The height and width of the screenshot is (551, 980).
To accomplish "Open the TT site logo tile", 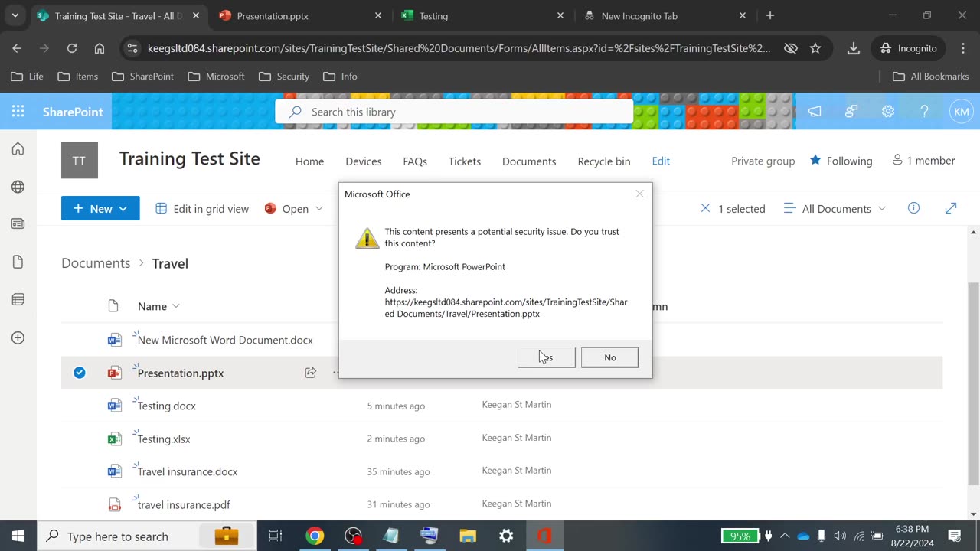I will 80,160.
